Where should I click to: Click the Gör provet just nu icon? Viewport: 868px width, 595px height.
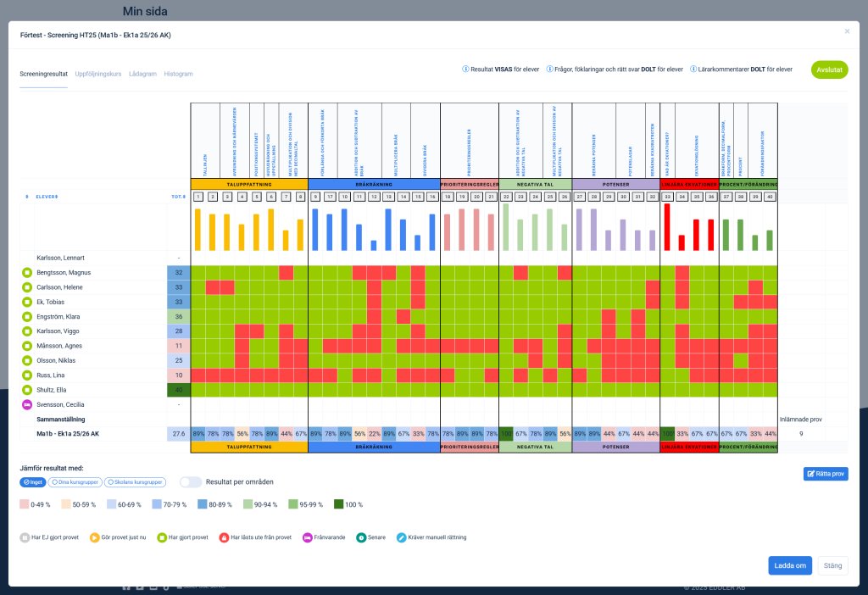pyautogui.click(x=93, y=537)
